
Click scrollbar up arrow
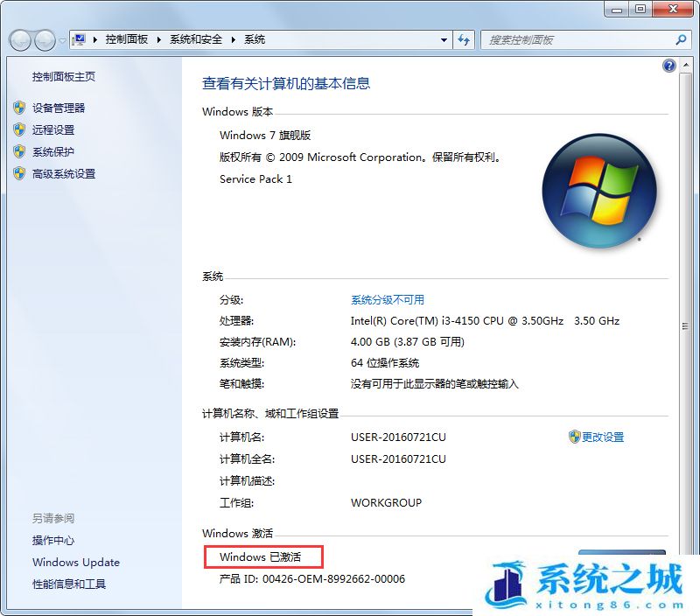[x=685, y=66]
